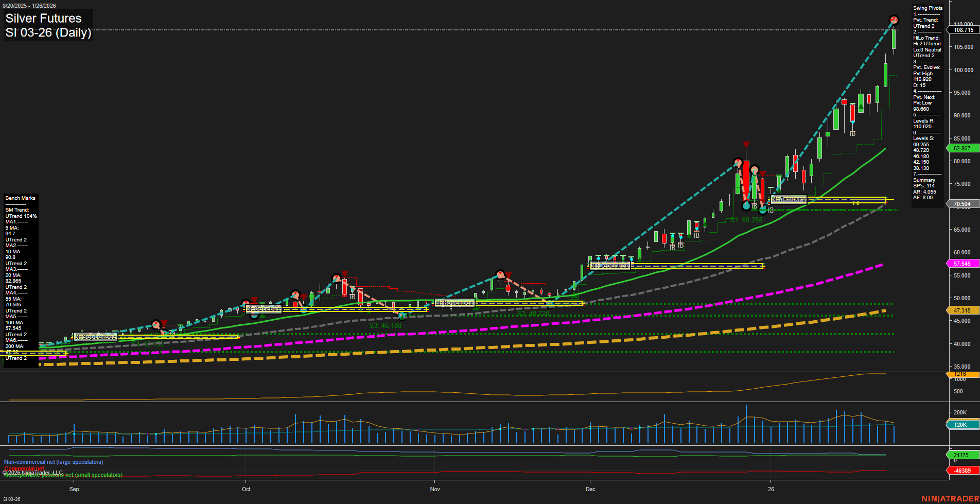Image resolution: width=980 pixels, height=504 pixels.
Task: Click the M:September month label box
Action: [96, 337]
